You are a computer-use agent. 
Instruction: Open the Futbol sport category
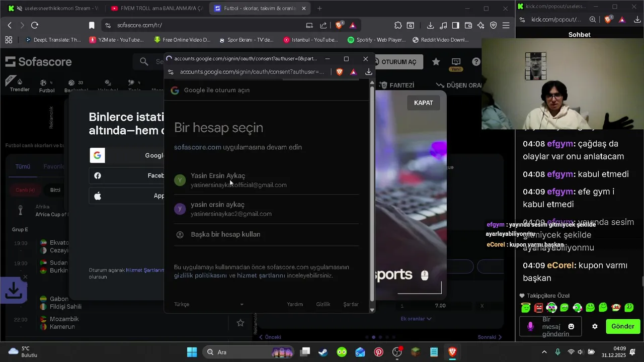pyautogui.click(x=47, y=86)
